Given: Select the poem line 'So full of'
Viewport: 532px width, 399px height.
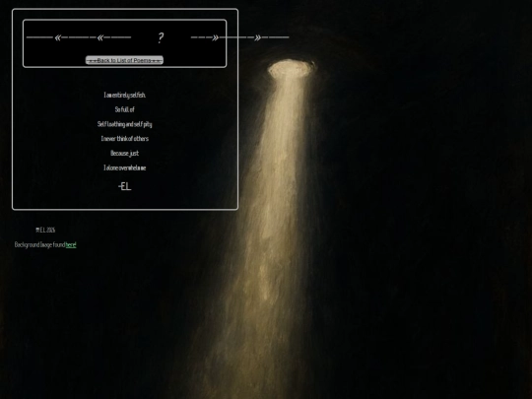Looking at the screenshot, I should click(124, 109).
